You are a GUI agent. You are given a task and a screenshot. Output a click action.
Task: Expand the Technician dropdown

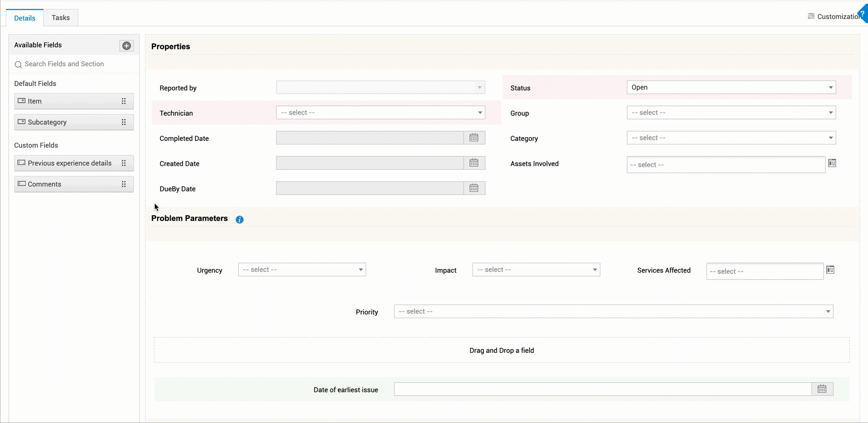(x=381, y=113)
